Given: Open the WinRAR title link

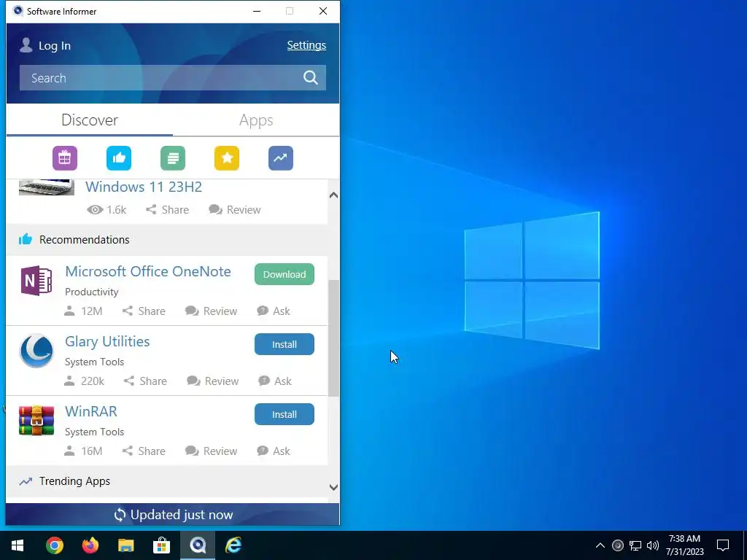Looking at the screenshot, I should point(91,411).
